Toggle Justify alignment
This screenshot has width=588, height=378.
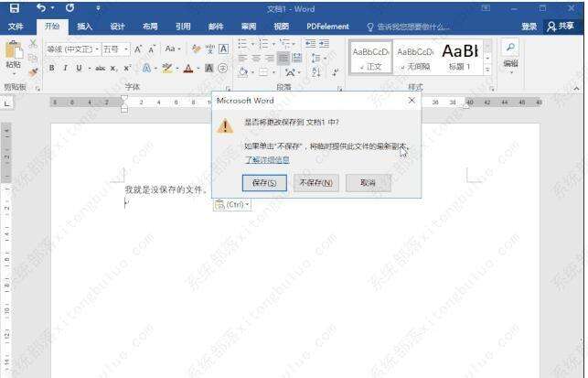click(x=283, y=58)
